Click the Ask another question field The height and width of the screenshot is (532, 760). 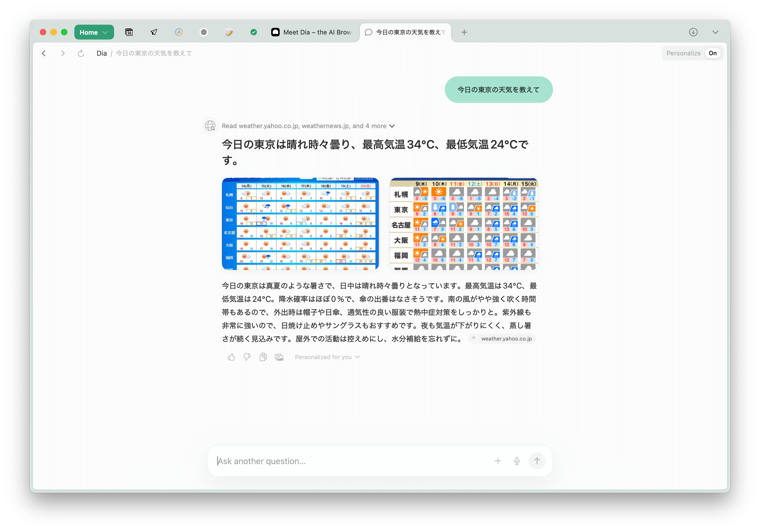click(x=351, y=461)
